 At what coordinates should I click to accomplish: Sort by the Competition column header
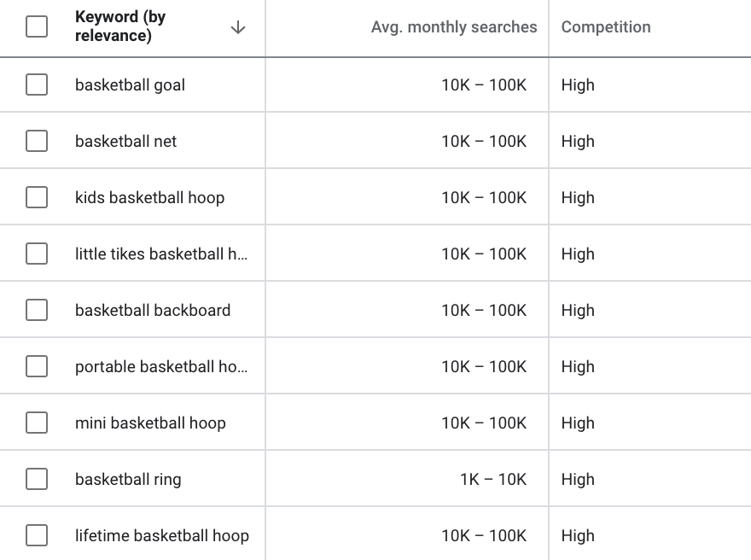[x=606, y=26]
